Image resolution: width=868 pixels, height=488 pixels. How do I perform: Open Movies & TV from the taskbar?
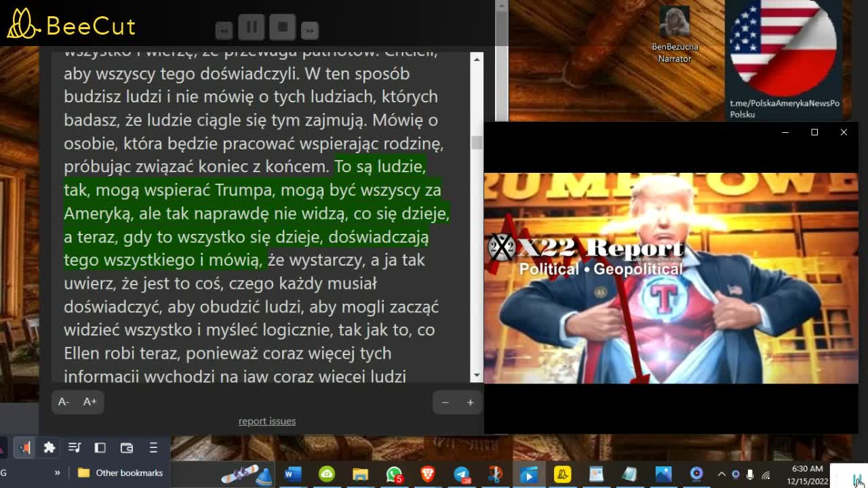529,474
